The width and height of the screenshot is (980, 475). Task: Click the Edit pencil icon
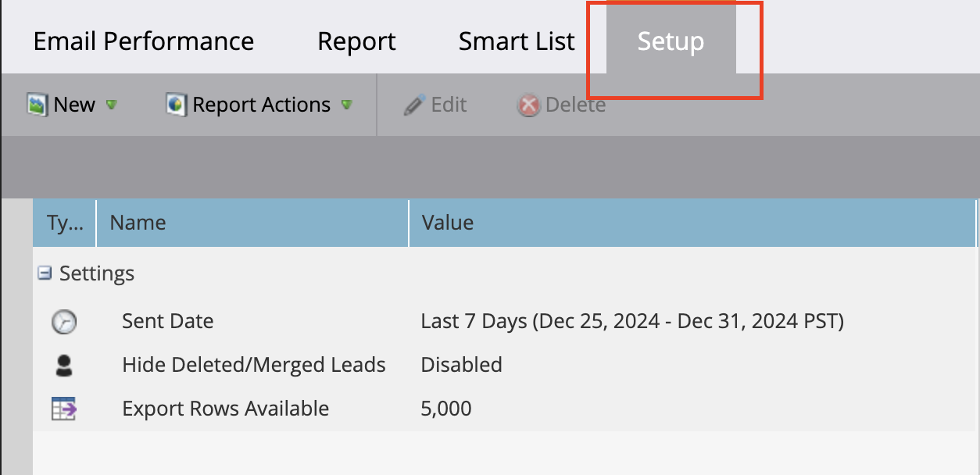(x=413, y=104)
